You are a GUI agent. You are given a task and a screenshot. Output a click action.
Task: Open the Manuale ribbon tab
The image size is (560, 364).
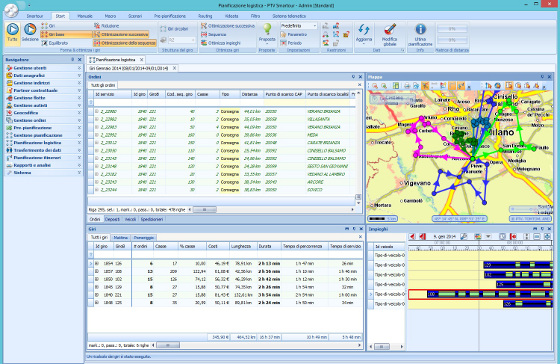pos(85,16)
